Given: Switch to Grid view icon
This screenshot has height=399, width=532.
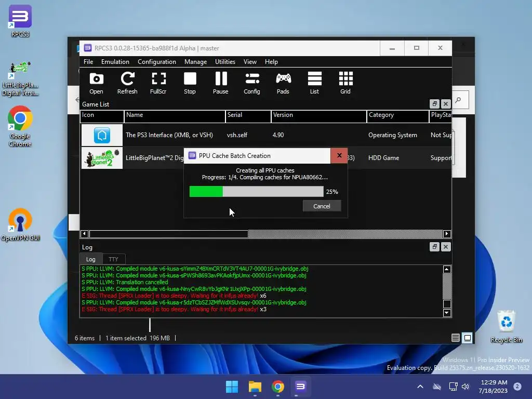Looking at the screenshot, I should tap(345, 83).
